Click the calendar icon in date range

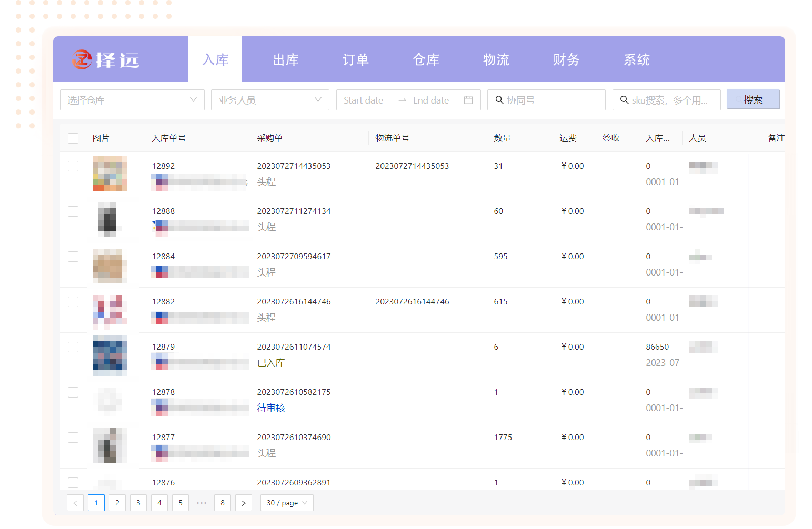tap(468, 100)
